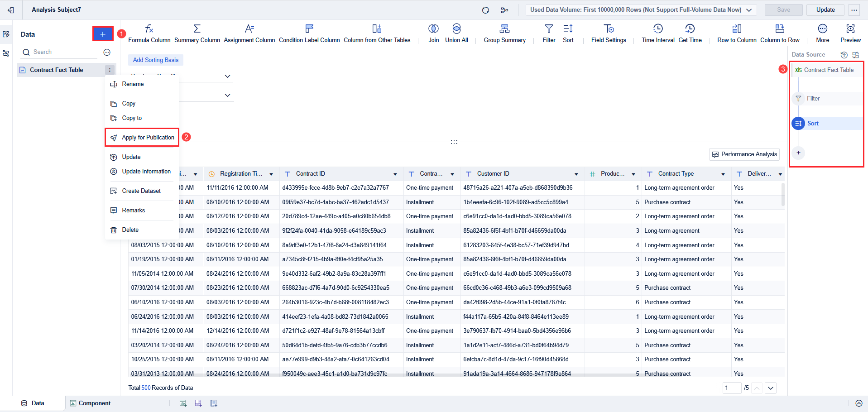
Task: Click the page number input box
Action: point(732,388)
